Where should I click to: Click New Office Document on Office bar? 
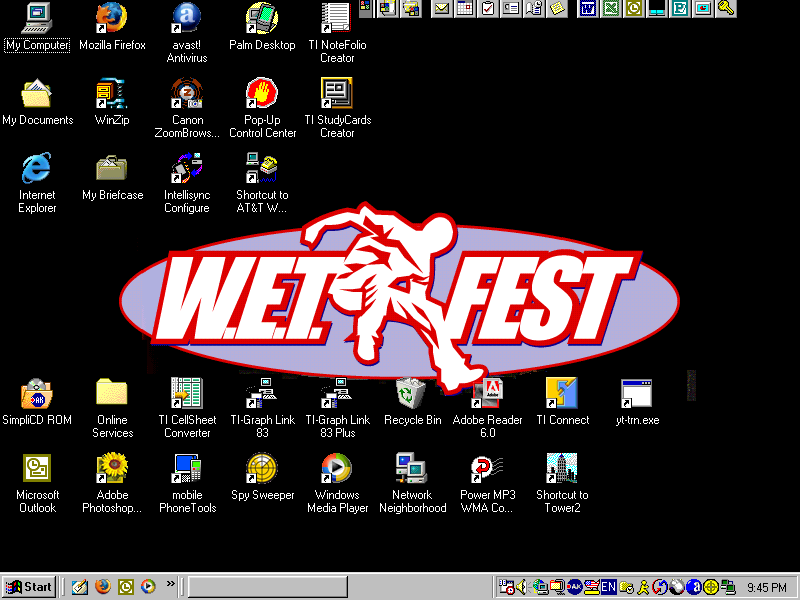tap(387, 8)
